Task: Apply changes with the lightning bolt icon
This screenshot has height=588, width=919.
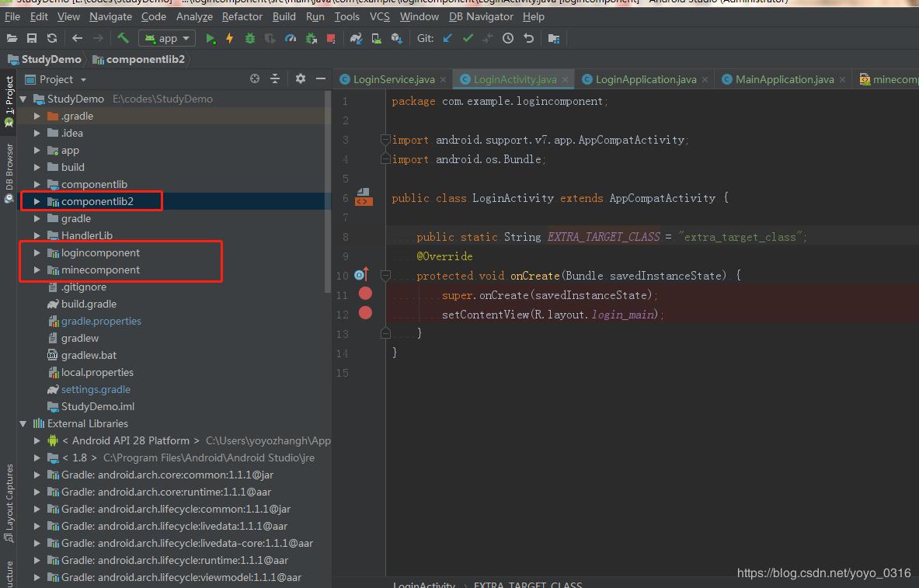Action: click(x=230, y=39)
